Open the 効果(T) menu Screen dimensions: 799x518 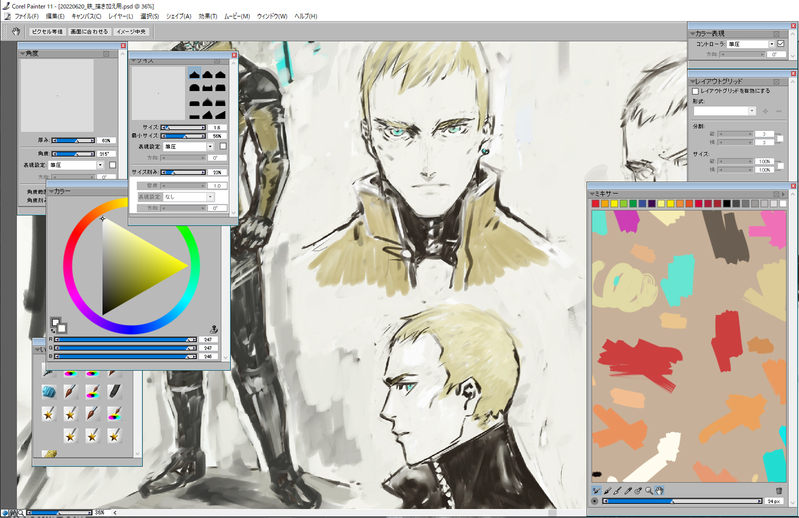208,16
